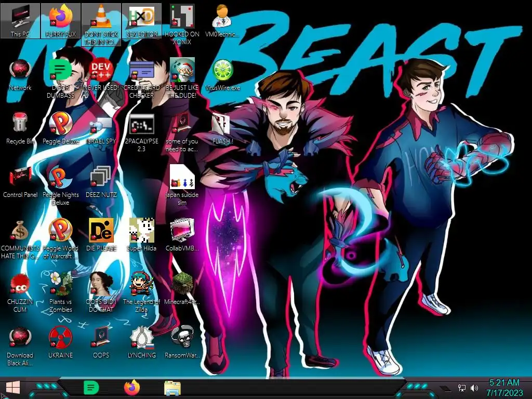This screenshot has width=532, height=399.
Task: Select the DEEZ NUTZ shortcut
Action: coord(101,181)
